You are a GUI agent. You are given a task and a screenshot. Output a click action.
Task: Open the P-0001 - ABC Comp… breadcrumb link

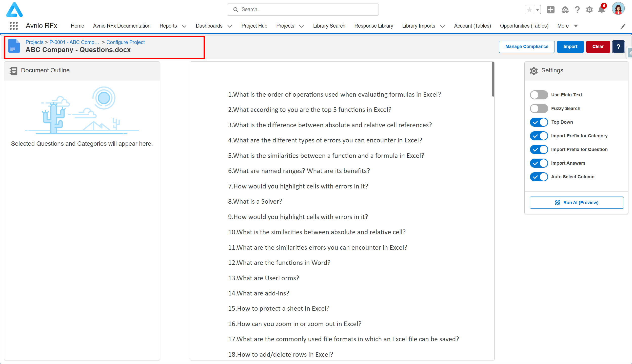[74, 42]
